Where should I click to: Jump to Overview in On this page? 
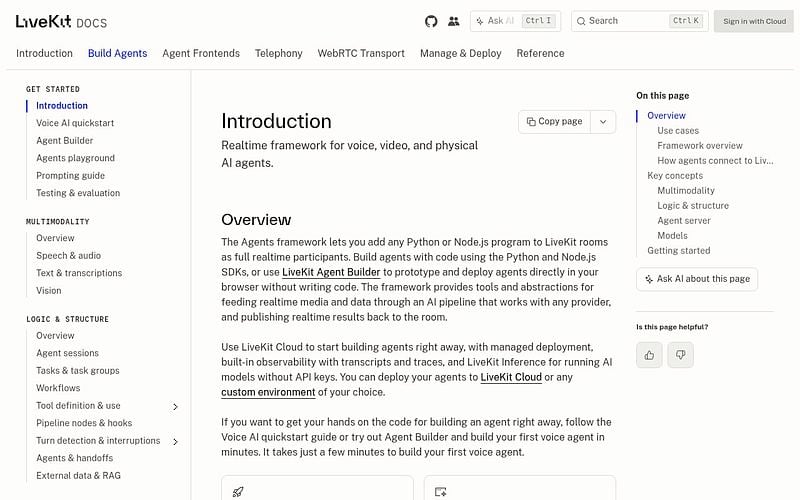click(666, 116)
